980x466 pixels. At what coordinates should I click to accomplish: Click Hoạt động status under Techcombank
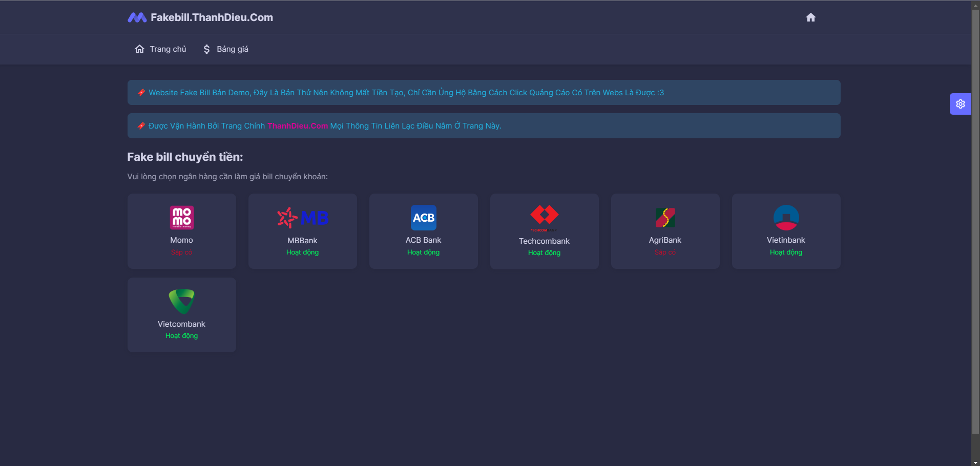[x=545, y=253]
